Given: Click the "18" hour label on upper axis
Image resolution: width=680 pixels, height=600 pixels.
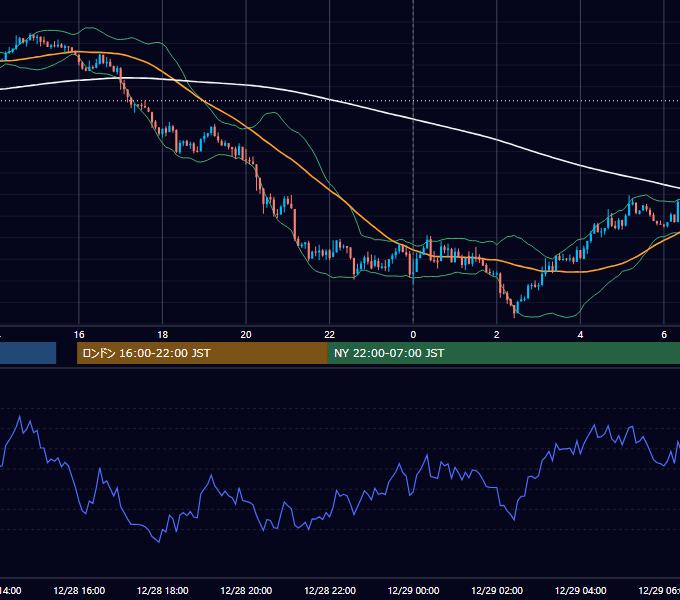Looking at the screenshot, I should click(163, 335).
